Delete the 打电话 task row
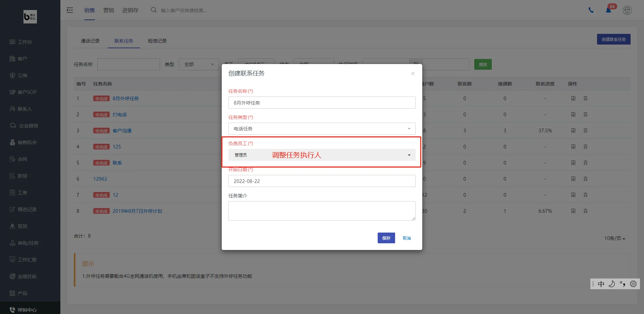Image resolution: width=644 pixels, height=314 pixels. click(x=586, y=114)
